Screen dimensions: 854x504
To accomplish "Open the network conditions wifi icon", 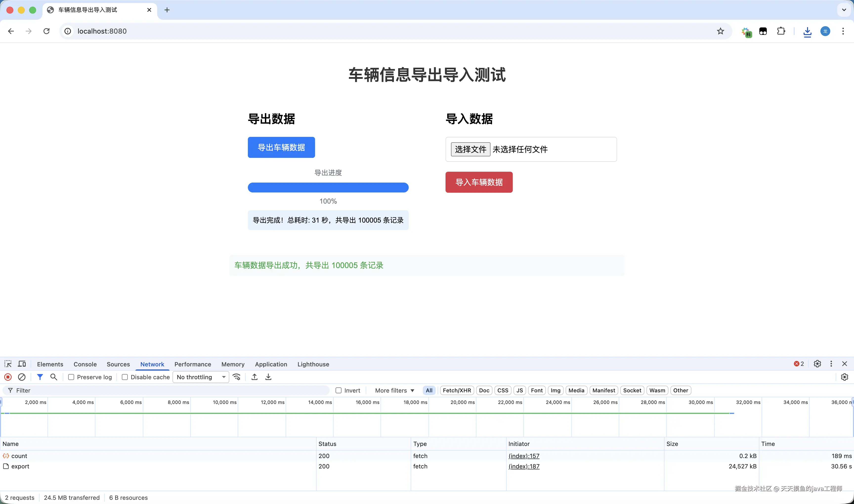I will [x=237, y=377].
